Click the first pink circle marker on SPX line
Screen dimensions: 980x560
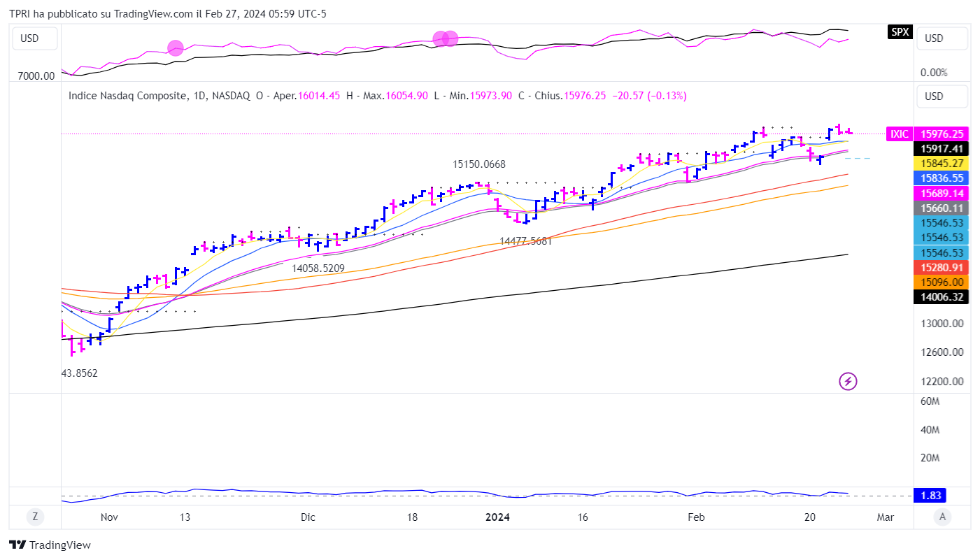[x=176, y=48]
